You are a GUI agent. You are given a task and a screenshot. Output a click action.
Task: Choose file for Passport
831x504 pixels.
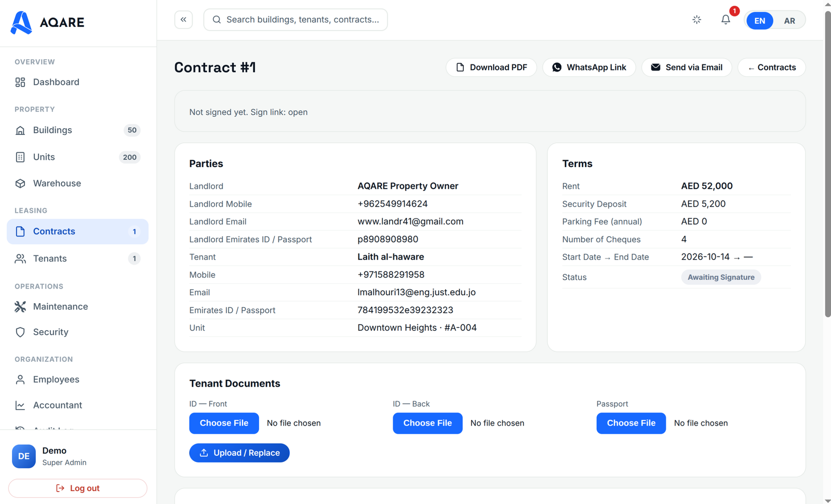pos(631,423)
